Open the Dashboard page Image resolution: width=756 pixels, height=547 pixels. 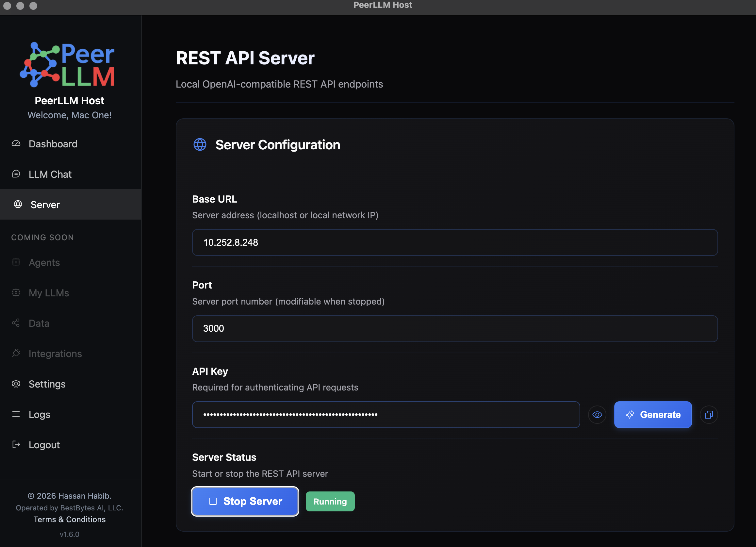(71, 144)
